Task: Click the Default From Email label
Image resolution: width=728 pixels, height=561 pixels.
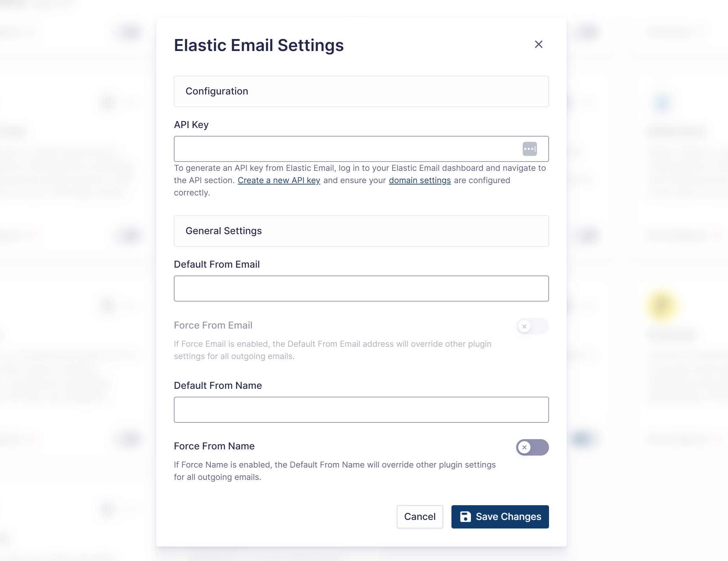Action: pos(217,264)
